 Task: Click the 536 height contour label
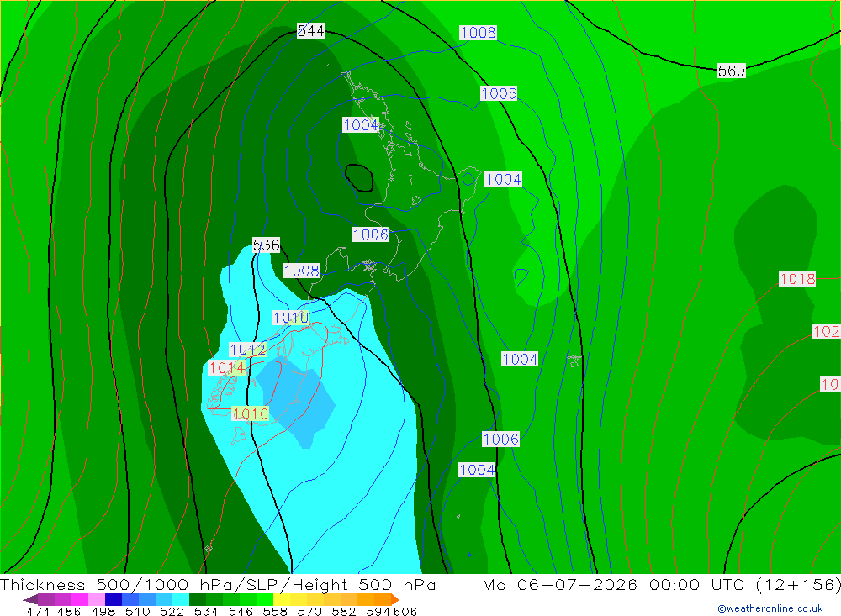coord(266,245)
